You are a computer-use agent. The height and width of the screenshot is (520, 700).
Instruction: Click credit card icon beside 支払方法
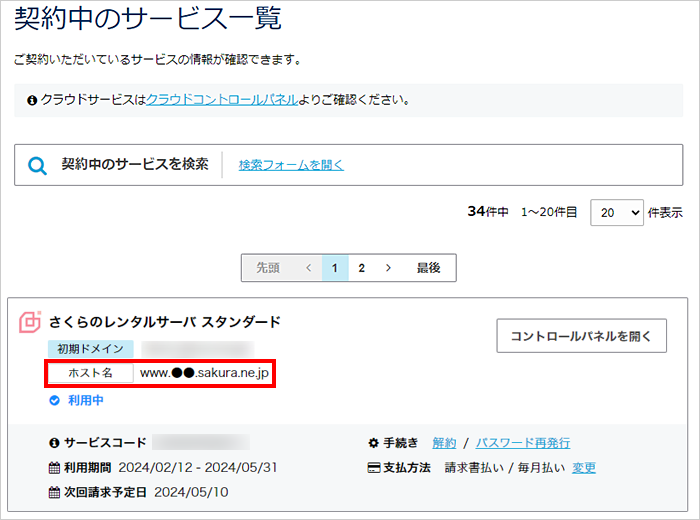point(374,468)
